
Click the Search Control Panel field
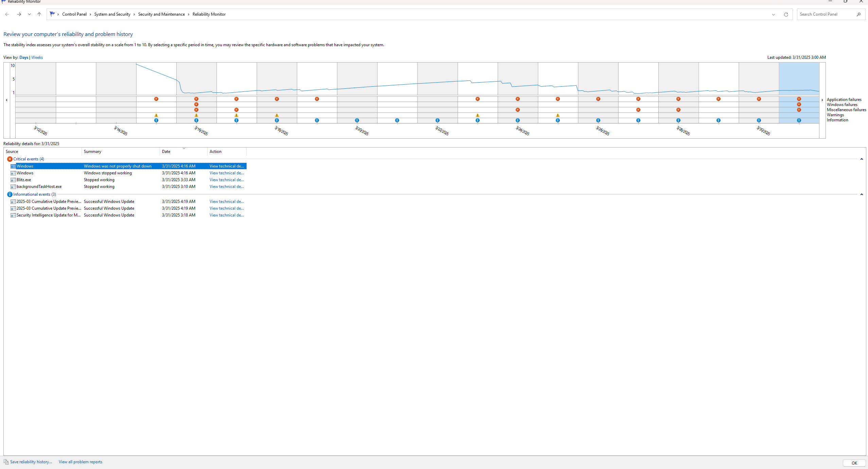[826, 14]
